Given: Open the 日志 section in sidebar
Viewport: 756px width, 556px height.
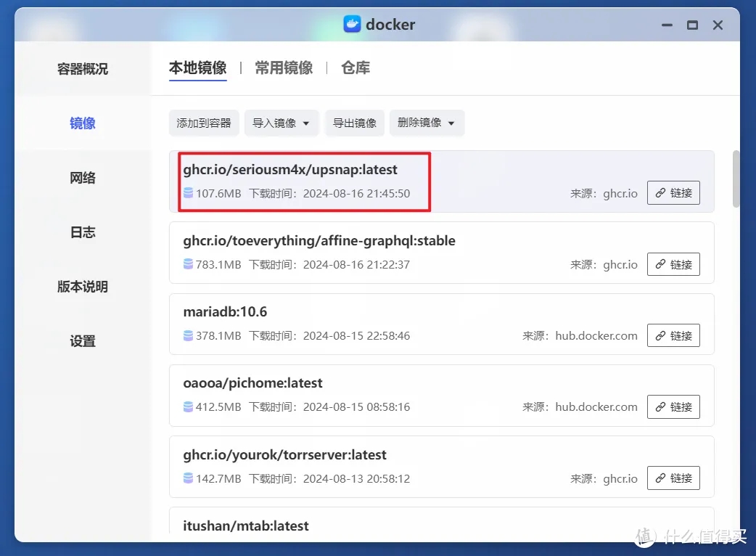Looking at the screenshot, I should click(x=82, y=232).
